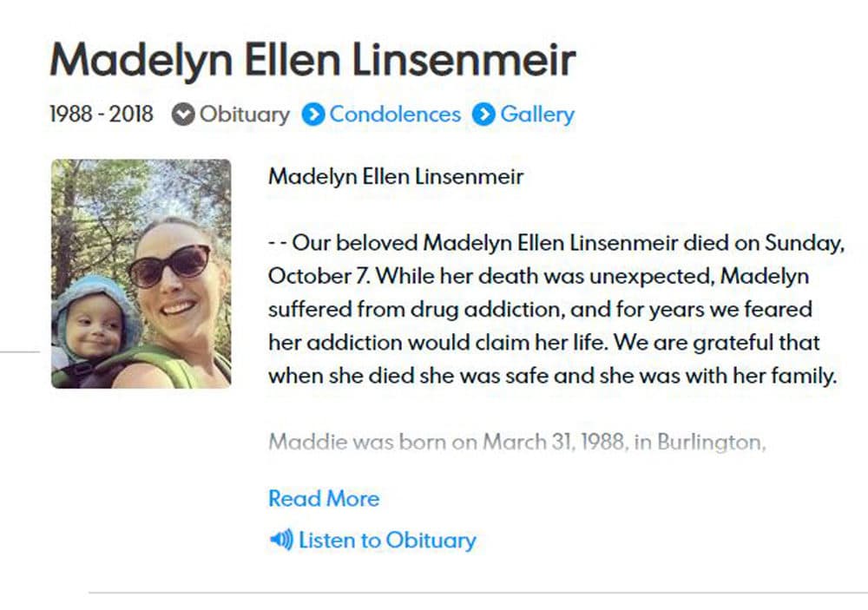Click the down-chevron icon beside Obituary

tap(182, 115)
